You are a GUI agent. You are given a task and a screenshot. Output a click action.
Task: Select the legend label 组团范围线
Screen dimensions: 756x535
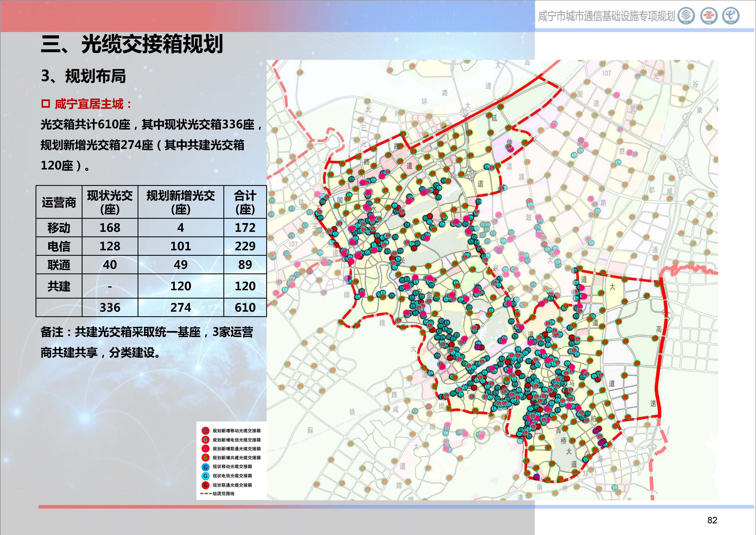223,493
